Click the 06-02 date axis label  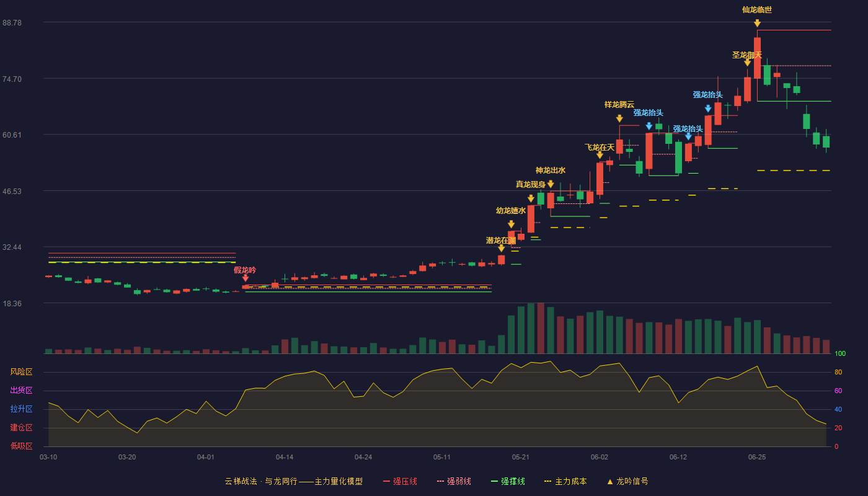click(600, 457)
